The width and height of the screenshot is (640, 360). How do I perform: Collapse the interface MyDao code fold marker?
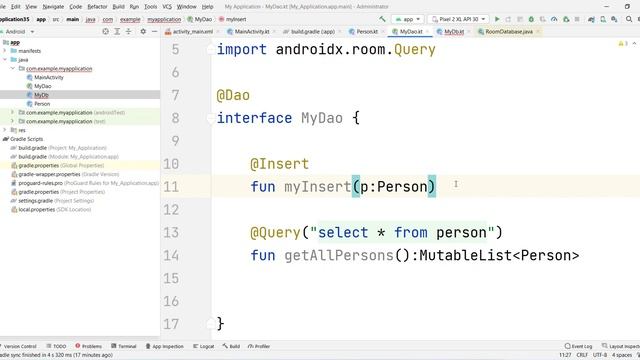click(211, 118)
